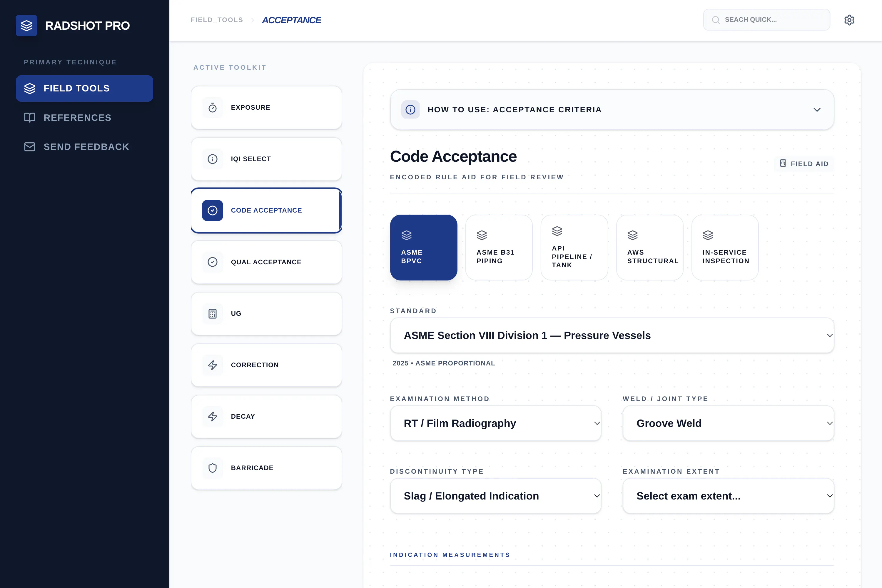This screenshot has height=588, width=882.
Task: Open the Weld / Joint Type dropdown
Action: click(728, 423)
